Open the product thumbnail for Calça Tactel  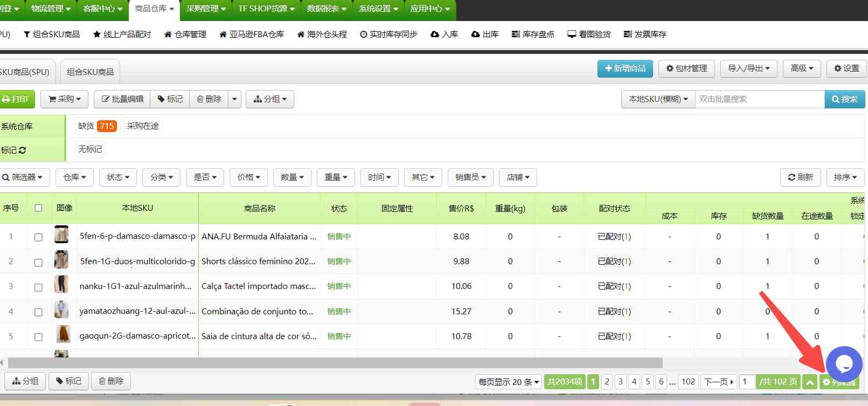(61, 285)
